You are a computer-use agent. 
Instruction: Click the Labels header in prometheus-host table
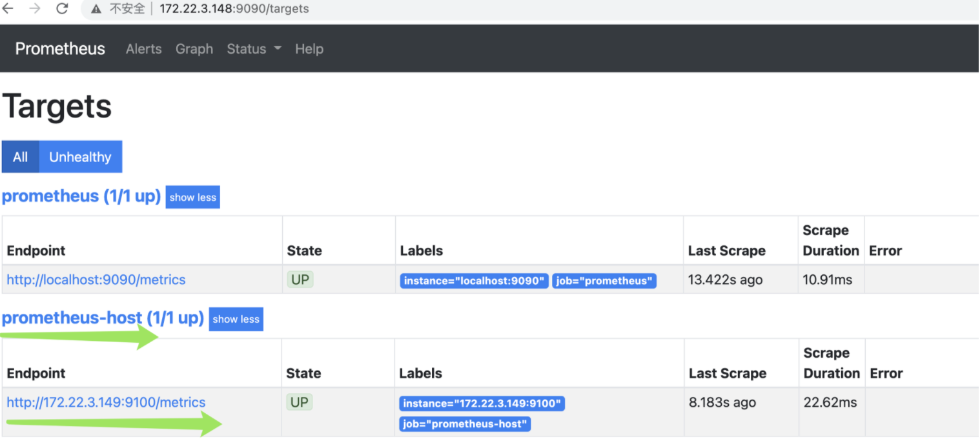coord(421,373)
